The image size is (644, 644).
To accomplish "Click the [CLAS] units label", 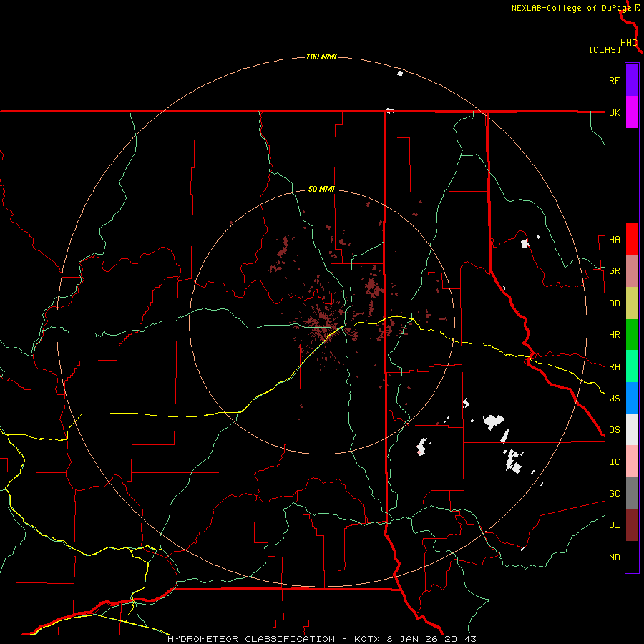I will pyautogui.click(x=605, y=50).
